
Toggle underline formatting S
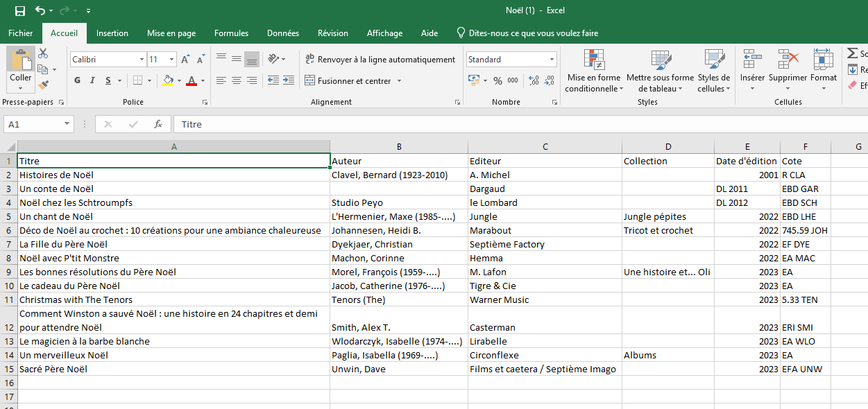point(109,80)
